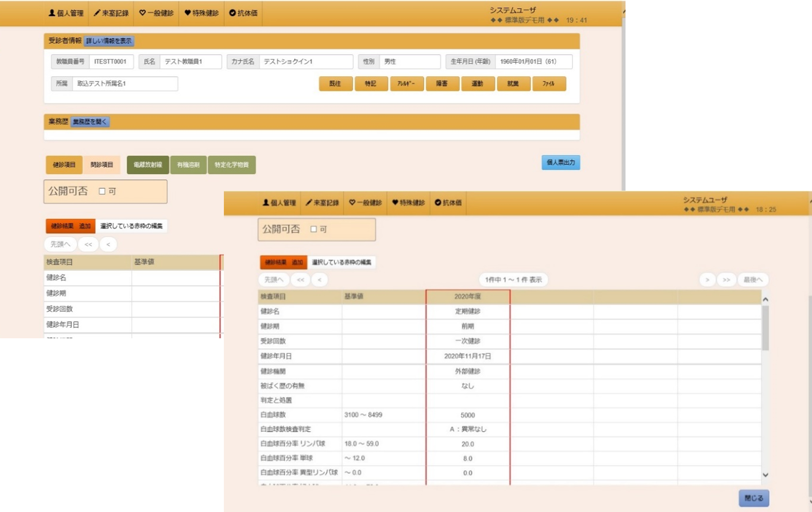Toggle 公開可否 checkbox in front window
This screenshot has height=512, width=812.
tap(313, 229)
